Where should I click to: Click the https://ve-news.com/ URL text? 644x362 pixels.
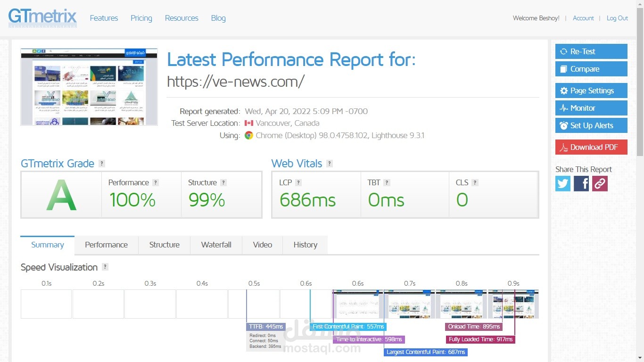[236, 82]
